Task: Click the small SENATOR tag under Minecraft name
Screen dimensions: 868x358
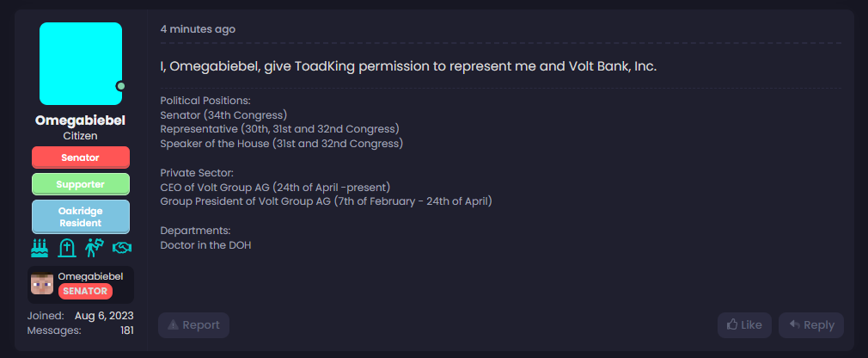Action: 85,292
